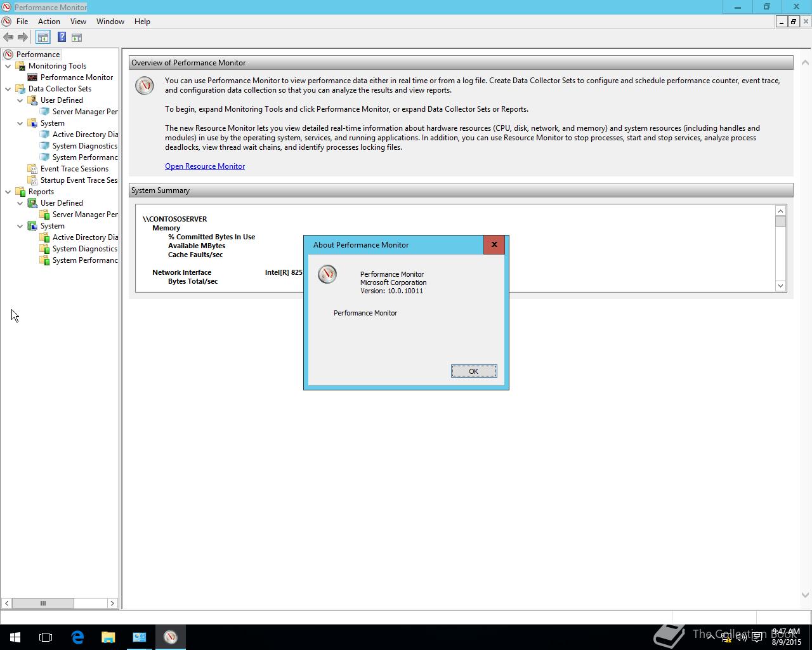
Task: Click the Startup Event Trace Sessions icon
Action: (32, 180)
